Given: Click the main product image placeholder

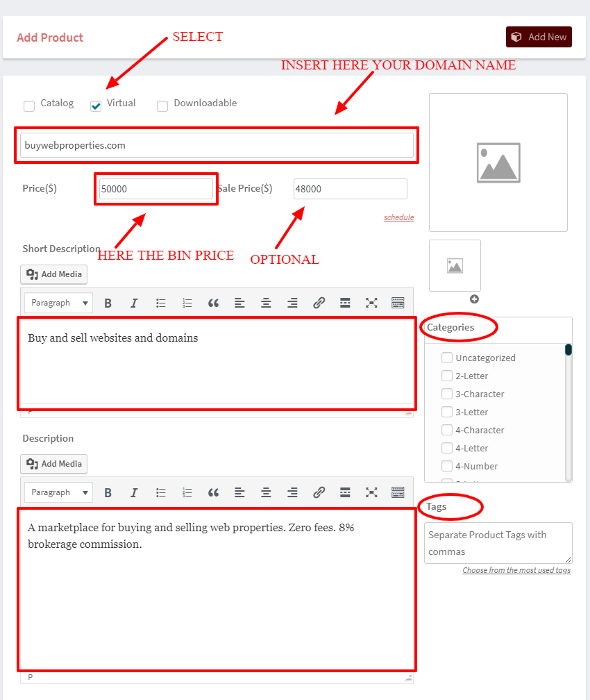Looking at the screenshot, I should tap(498, 162).
